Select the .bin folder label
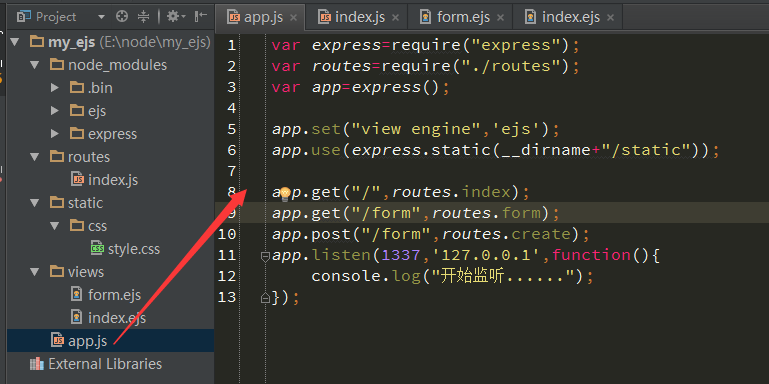The height and width of the screenshot is (384, 769). click(100, 88)
